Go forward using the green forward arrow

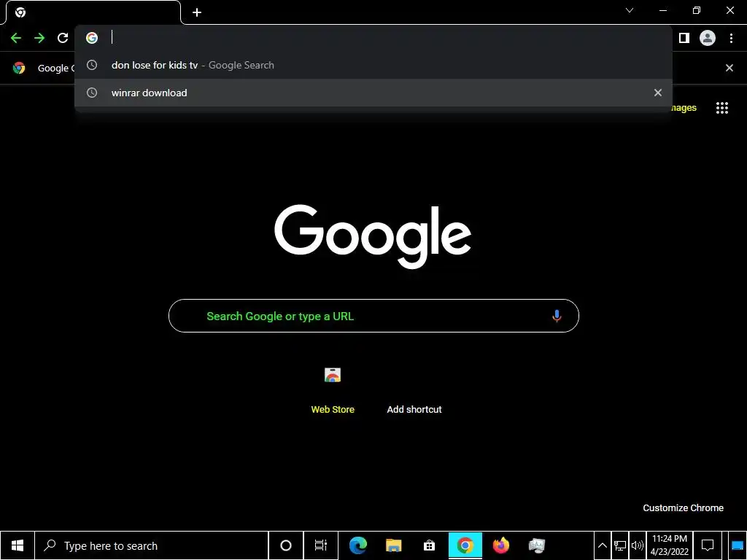[39, 38]
